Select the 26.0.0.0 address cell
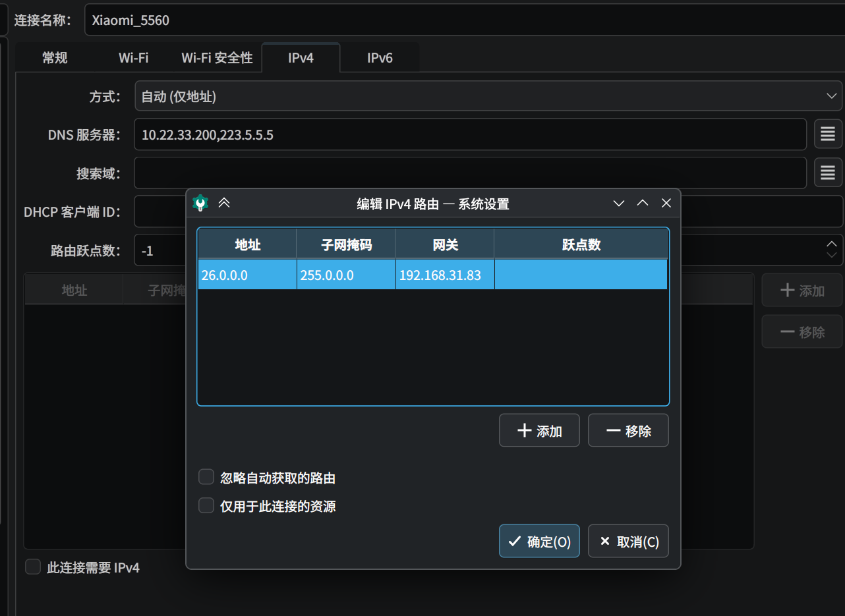 (x=247, y=275)
